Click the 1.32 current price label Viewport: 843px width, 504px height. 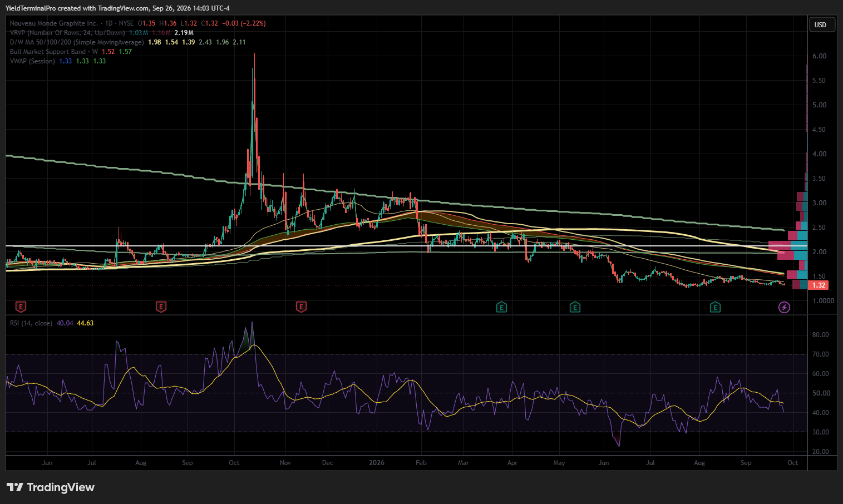819,285
